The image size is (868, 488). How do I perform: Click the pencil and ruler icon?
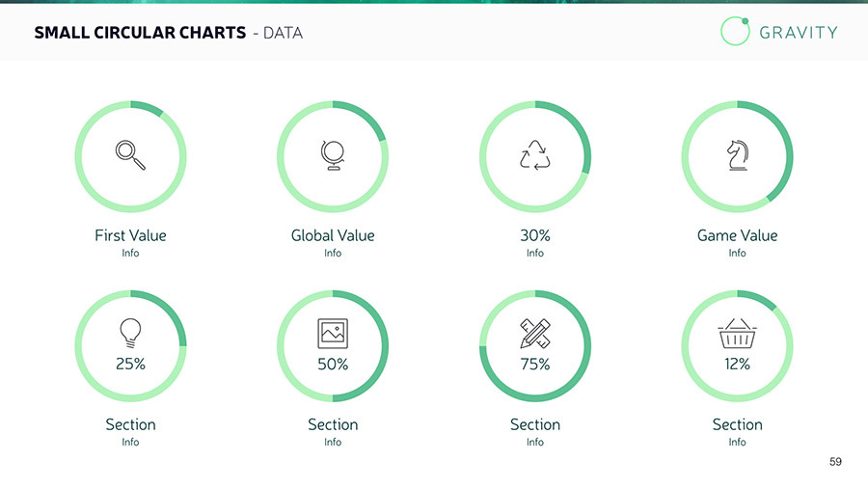coord(534,334)
